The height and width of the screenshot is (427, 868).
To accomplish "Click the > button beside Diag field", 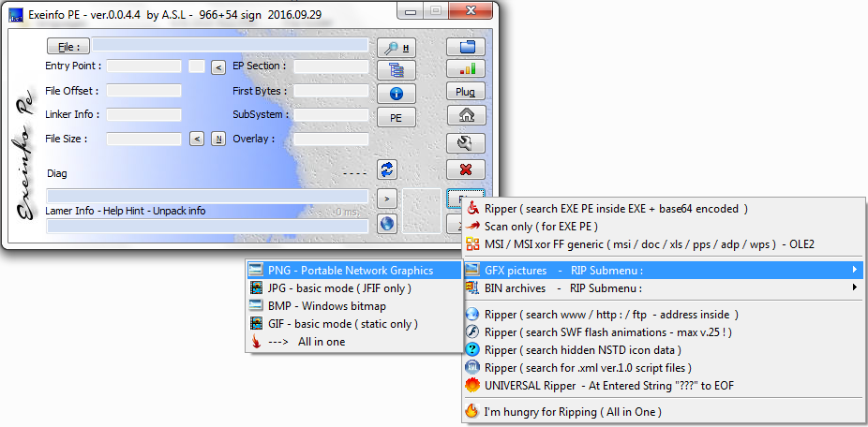I will (x=387, y=197).
